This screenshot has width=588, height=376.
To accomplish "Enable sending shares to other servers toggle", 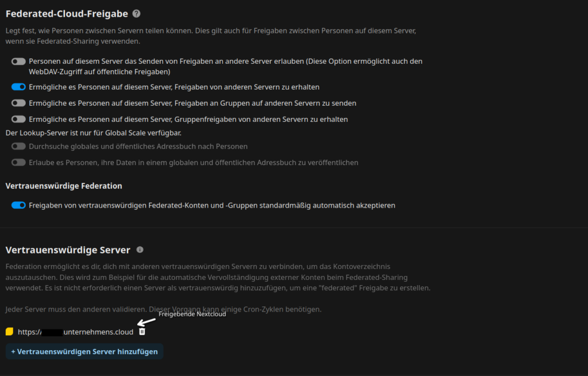I will click(x=18, y=61).
